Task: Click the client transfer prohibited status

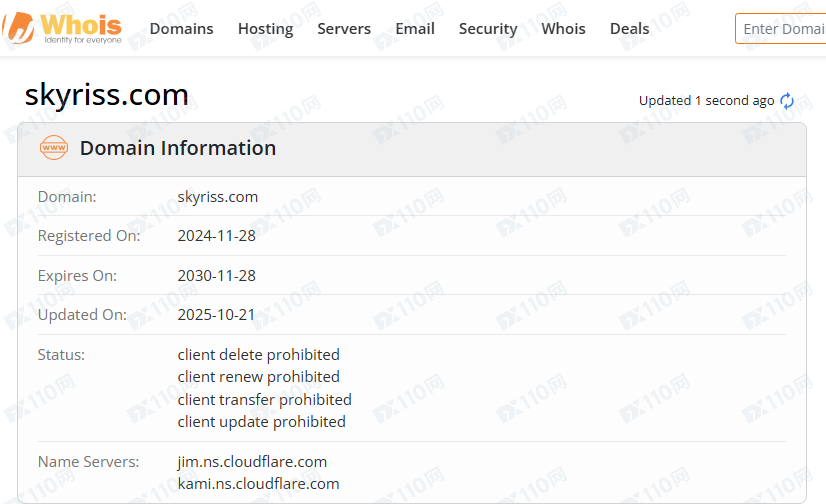Action: click(x=264, y=400)
